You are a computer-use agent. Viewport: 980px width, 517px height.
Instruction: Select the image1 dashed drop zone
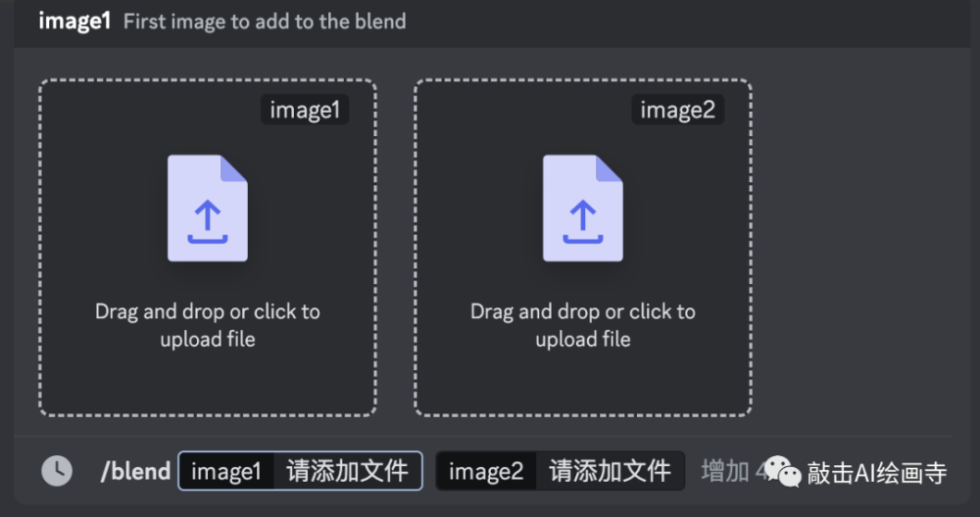click(x=208, y=248)
